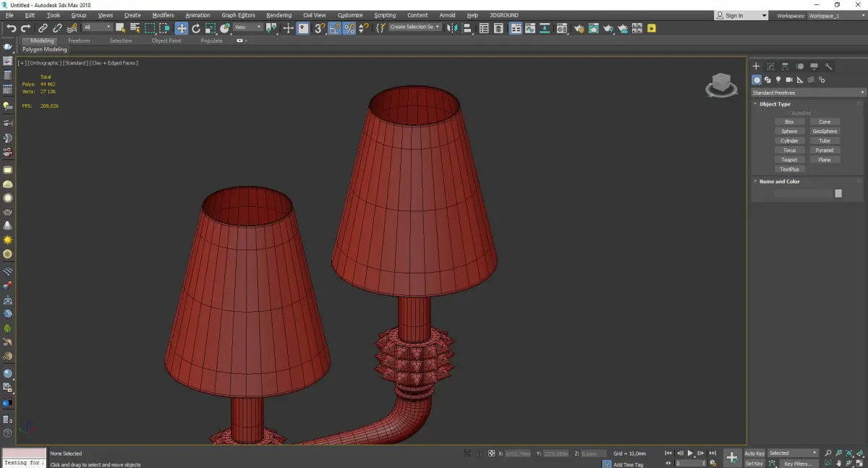Select the Link tool in toolbar

pos(43,28)
